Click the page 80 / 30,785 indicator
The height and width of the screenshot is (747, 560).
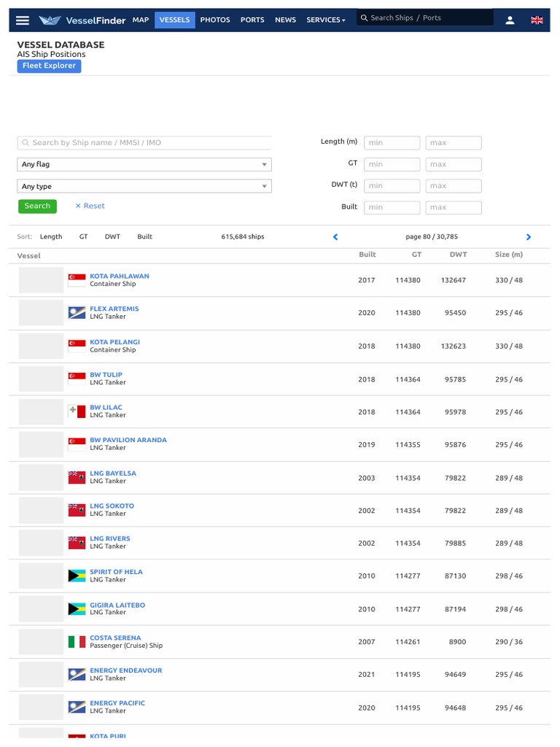click(432, 237)
